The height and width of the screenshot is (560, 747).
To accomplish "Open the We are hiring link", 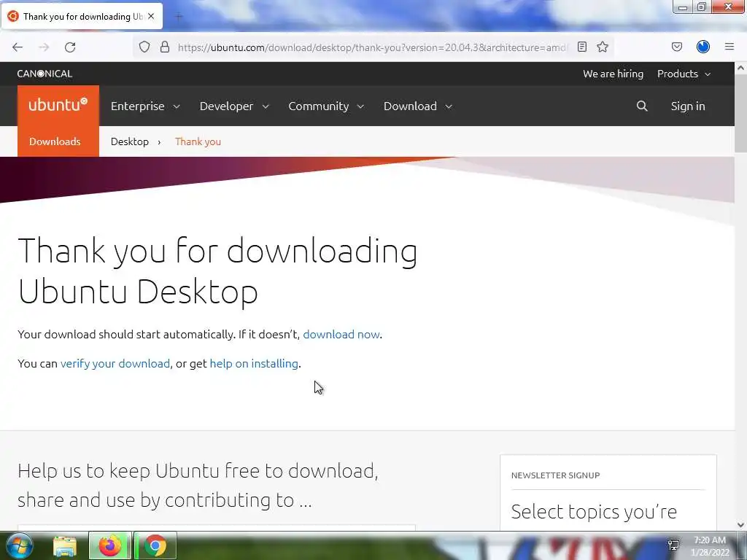I will (x=613, y=74).
